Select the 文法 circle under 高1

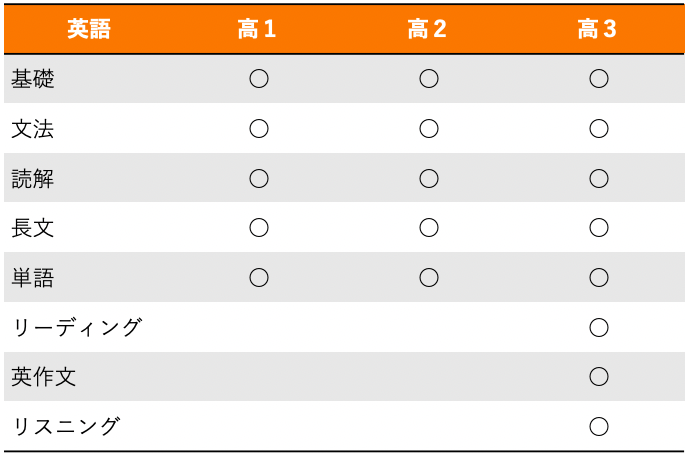point(259,129)
